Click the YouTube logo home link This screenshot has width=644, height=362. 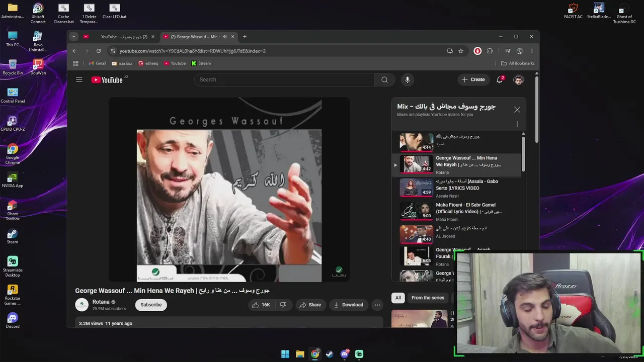coord(107,79)
